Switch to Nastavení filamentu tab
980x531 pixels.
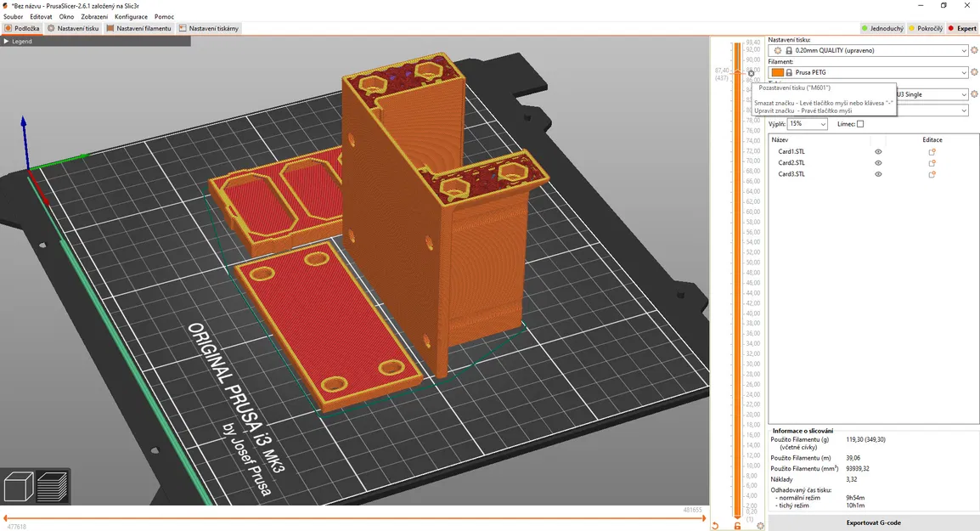coord(138,28)
